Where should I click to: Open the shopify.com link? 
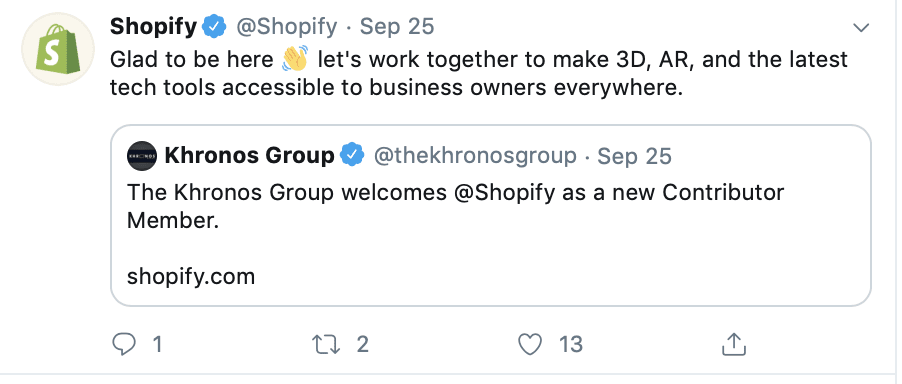coord(190,277)
